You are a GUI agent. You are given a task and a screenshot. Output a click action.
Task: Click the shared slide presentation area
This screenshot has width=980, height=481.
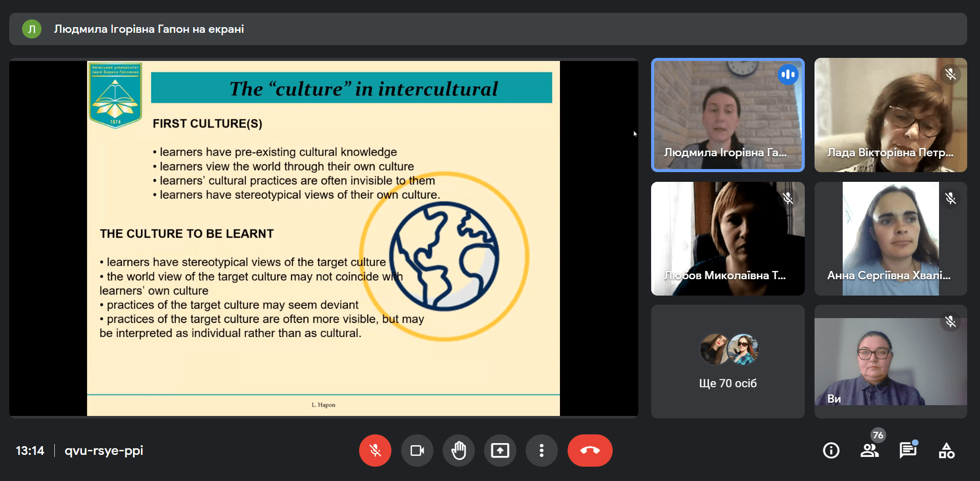(x=323, y=238)
